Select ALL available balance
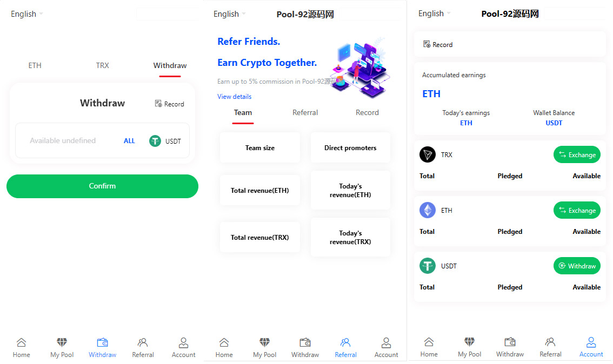 [x=129, y=141]
